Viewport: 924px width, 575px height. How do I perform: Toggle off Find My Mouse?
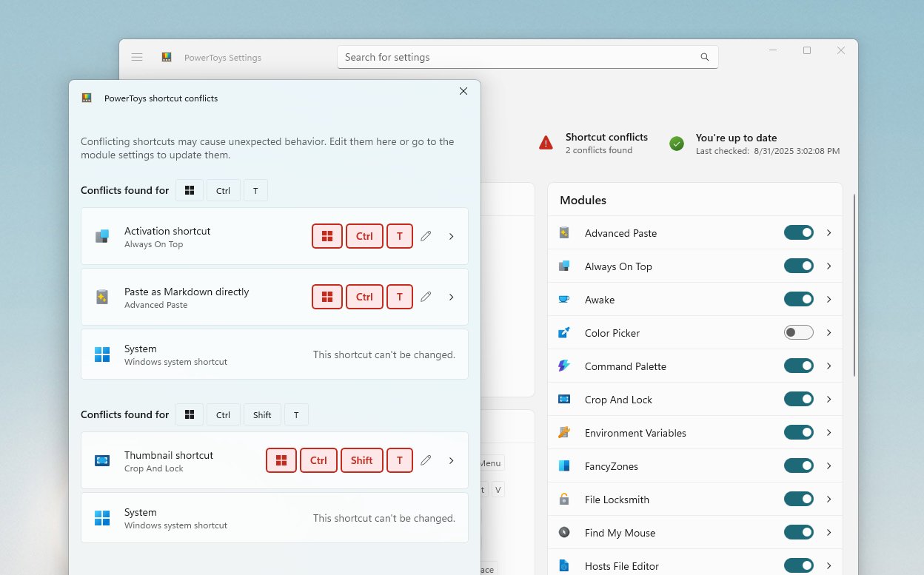798,533
